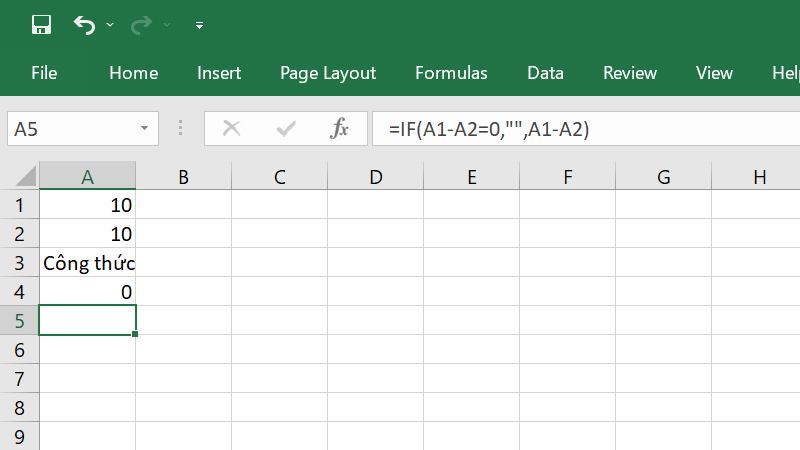The image size is (800, 450).
Task: Select column C header
Action: [x=279, y=178]
